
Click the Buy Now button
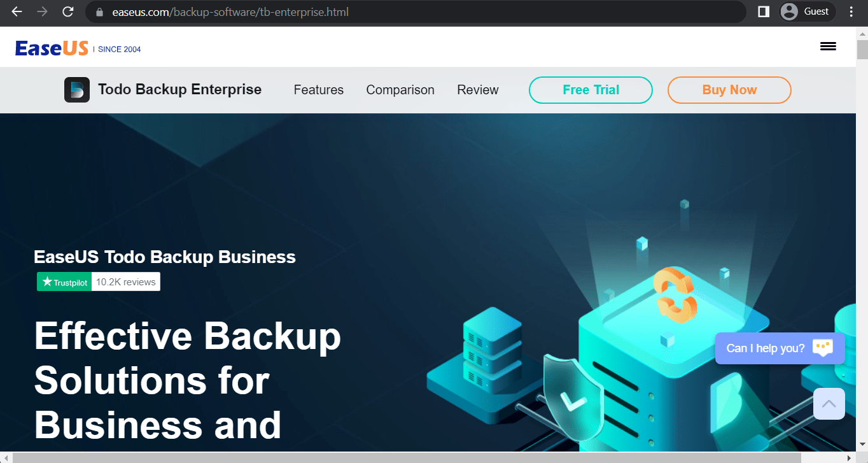[729, 90]
